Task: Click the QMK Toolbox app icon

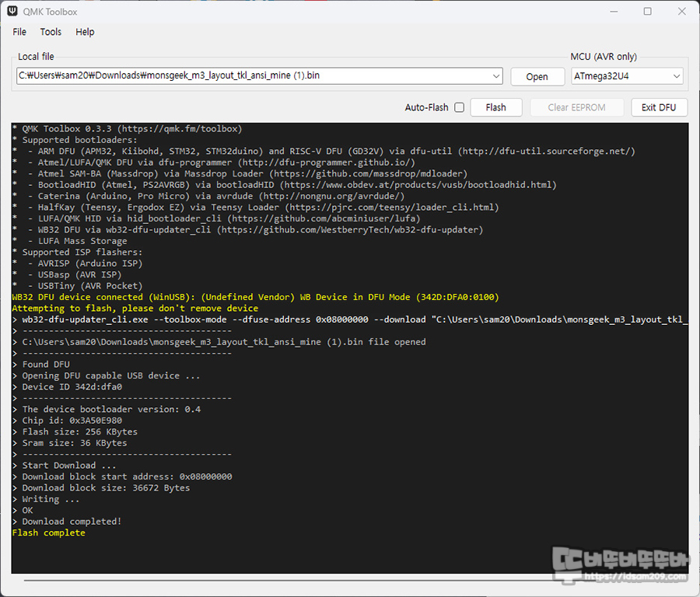Action: tap(12, 11)
